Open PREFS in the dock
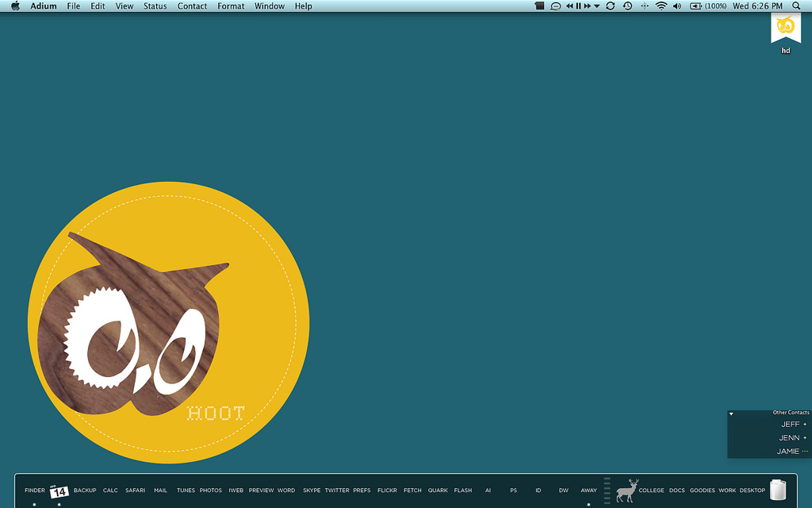 pos(362,491)
